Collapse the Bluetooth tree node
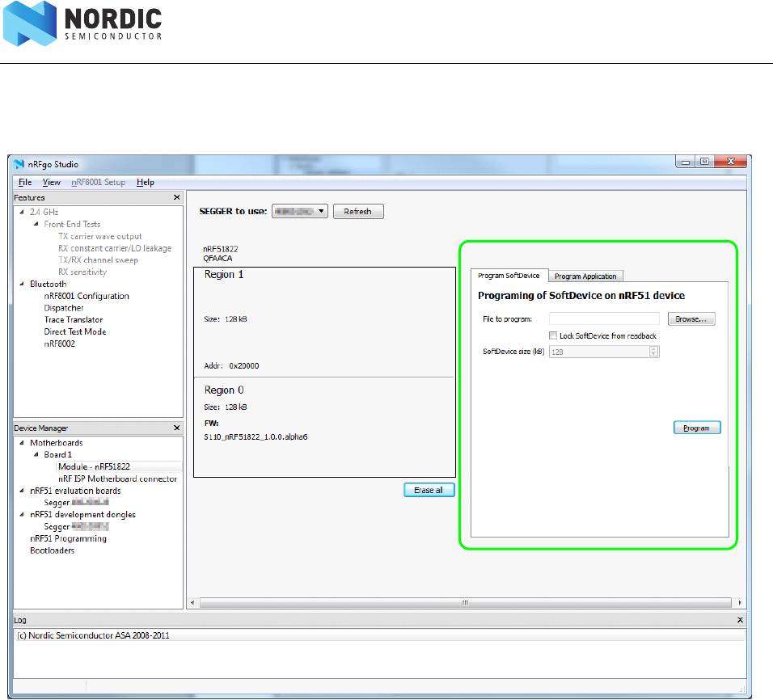The image size is (773, 700). [22, 284]
